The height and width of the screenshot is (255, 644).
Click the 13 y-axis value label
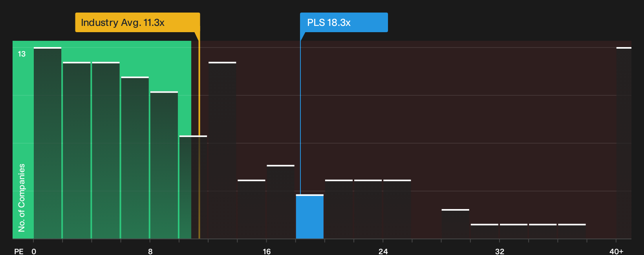22,54
